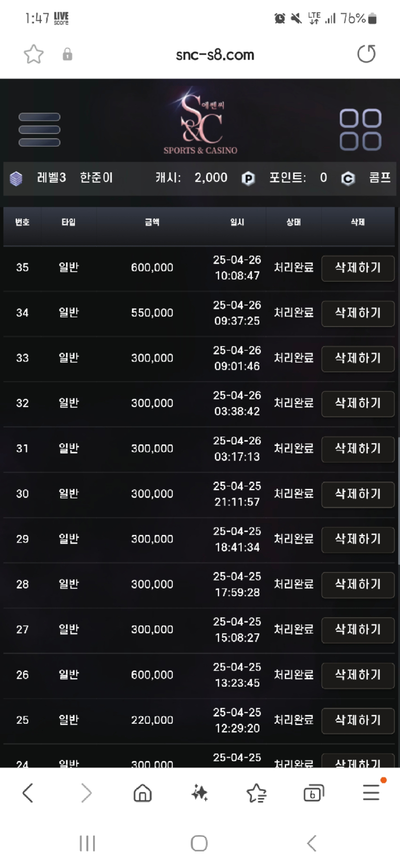Image resolution: width=400 pixels, height=868 pixels.
Task: Go to browser home page
Action: coord(142,793)
